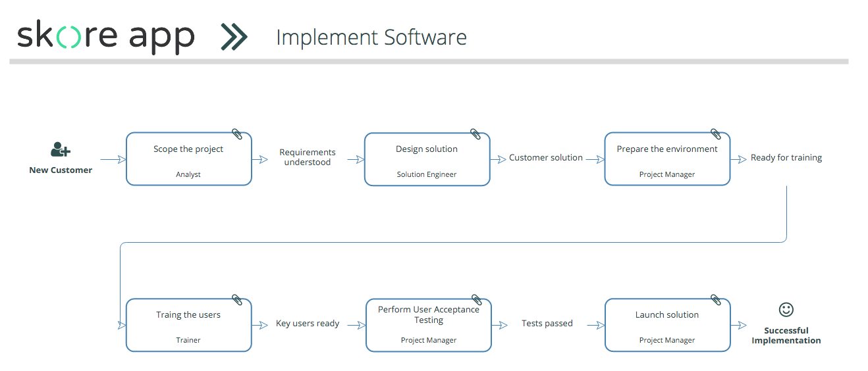Open the paperclip on Launch solution box
The image size is (868, 371).
tap(716, 300)
